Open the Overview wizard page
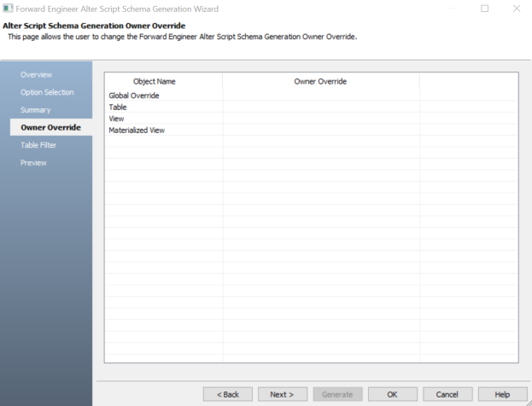 (37, 74)
